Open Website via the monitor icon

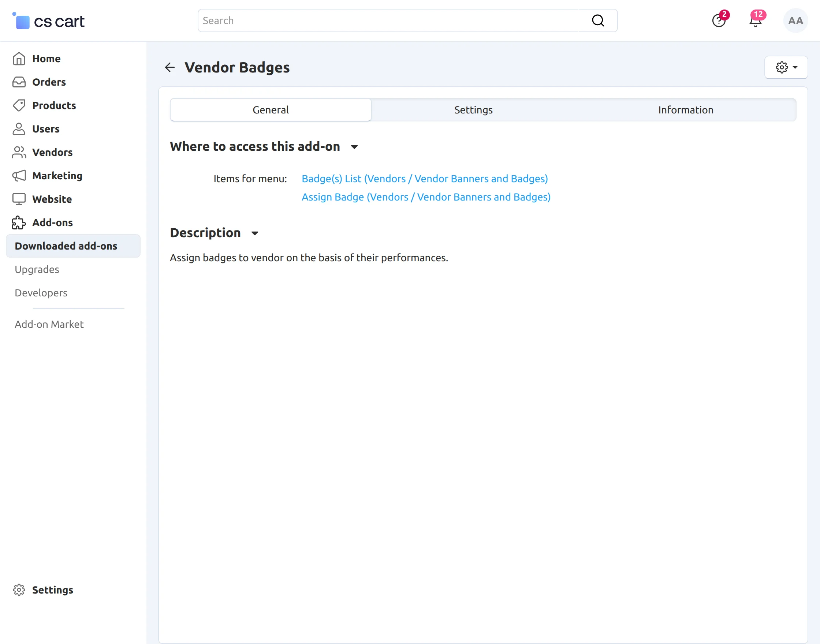19,199
